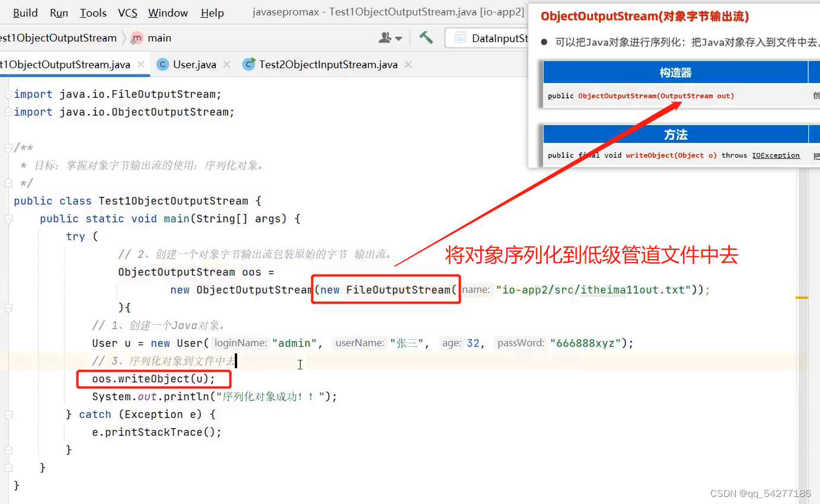This screenshot has width=820, height=504.
Task: Click the fold marker at import java.io.ObjectOutputStream line
Action: click(8, 112)
